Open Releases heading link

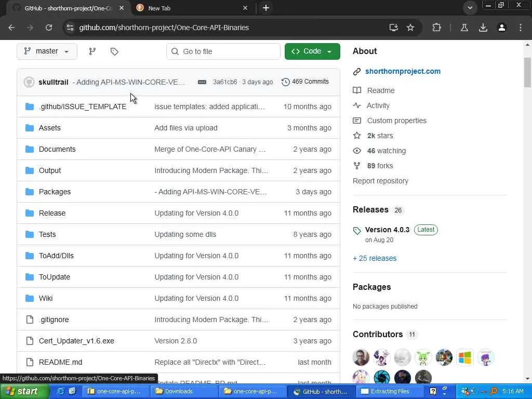tap(370, 210)
